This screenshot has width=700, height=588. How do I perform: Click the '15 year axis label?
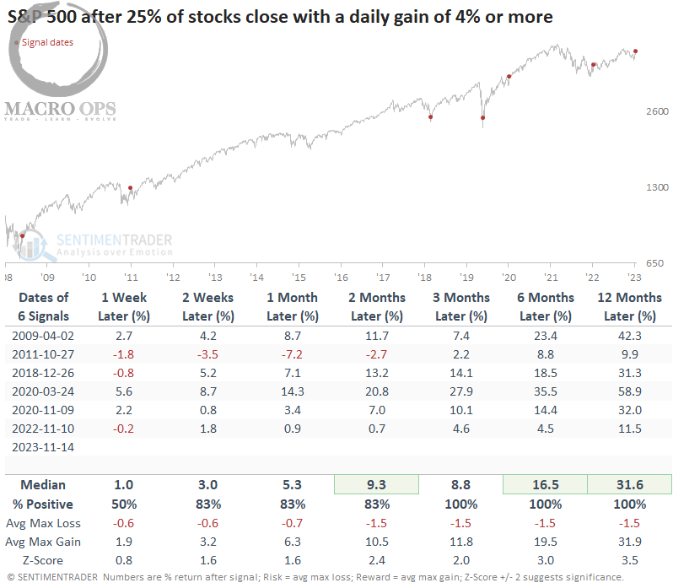(299, 278)
